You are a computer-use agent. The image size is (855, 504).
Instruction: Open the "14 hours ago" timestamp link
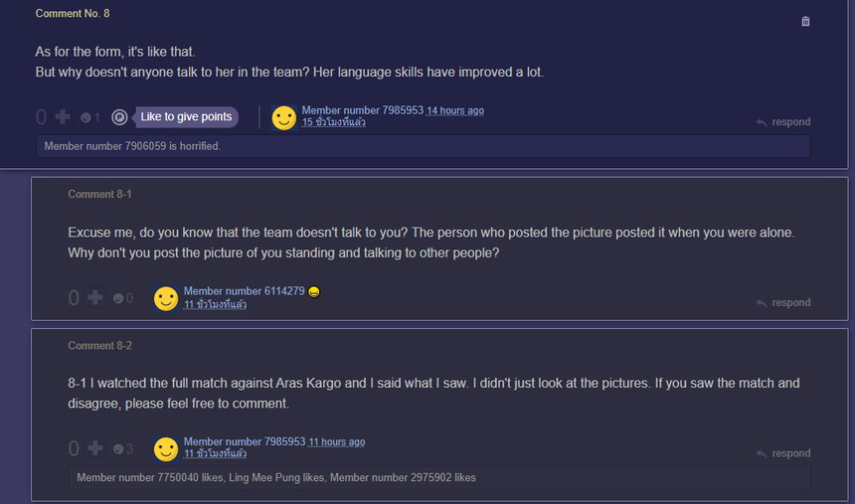click(455, 110)
